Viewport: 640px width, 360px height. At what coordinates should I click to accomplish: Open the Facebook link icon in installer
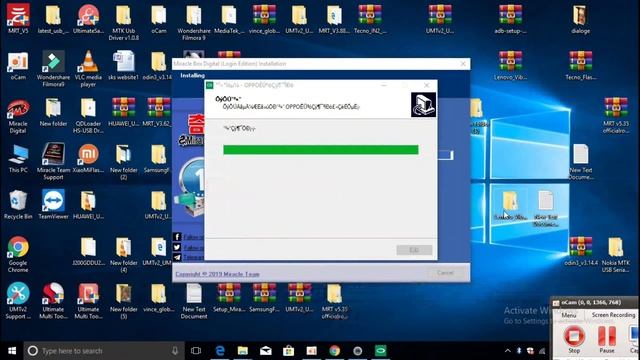click(x=177, y=237)
